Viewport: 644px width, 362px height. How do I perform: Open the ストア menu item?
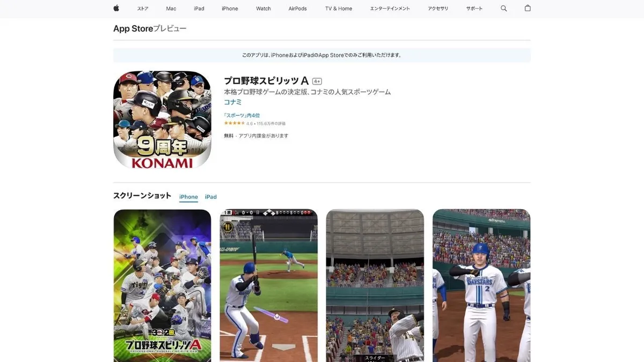(143, 9)
